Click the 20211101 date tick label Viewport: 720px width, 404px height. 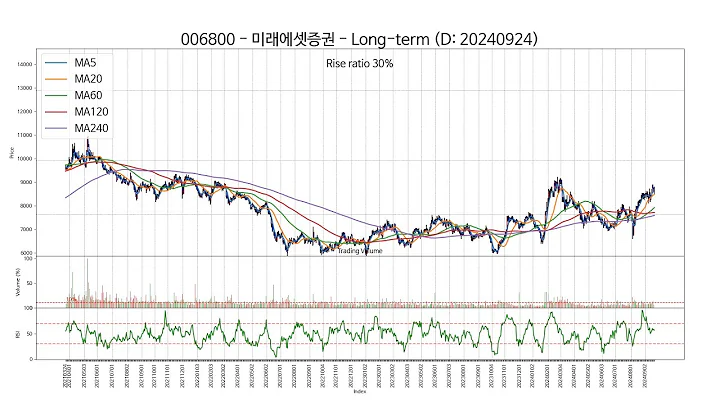click(168, 376)
